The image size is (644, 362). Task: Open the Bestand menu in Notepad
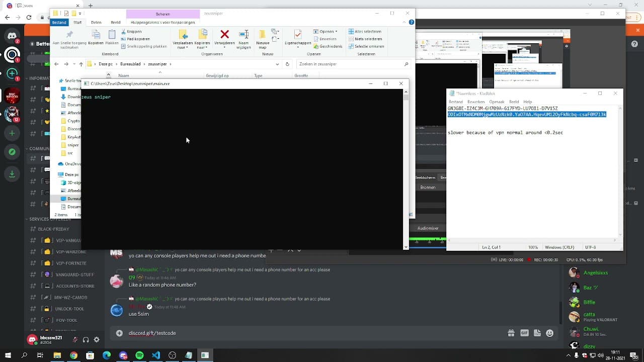[456, 102]
